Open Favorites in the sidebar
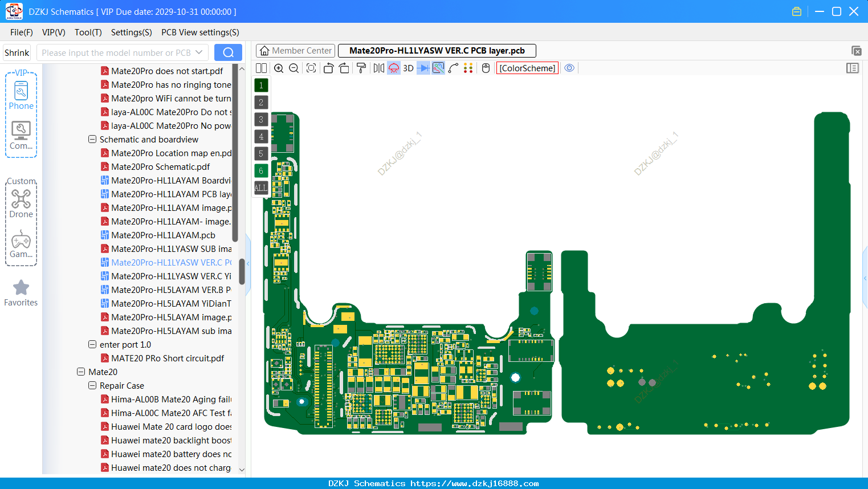 [x=21, y=294]
